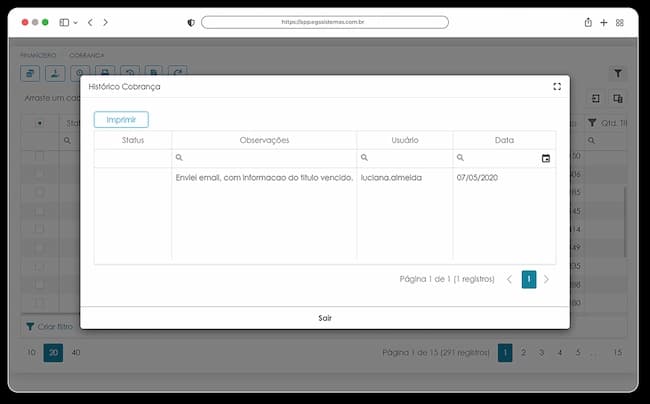Image resolution: width=650 pixels, height=404 pixels.
Task: Open the calendar picker in the Data filter
Action: point(546,158)
